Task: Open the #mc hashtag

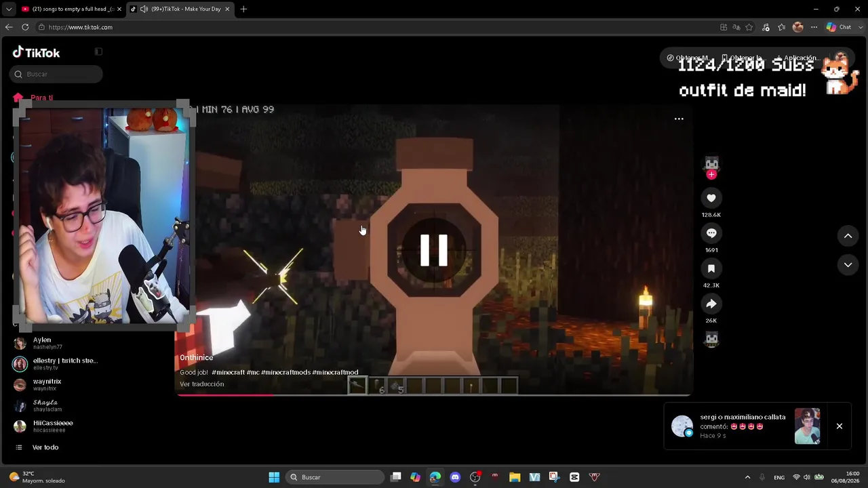Action: click(253, 372)
